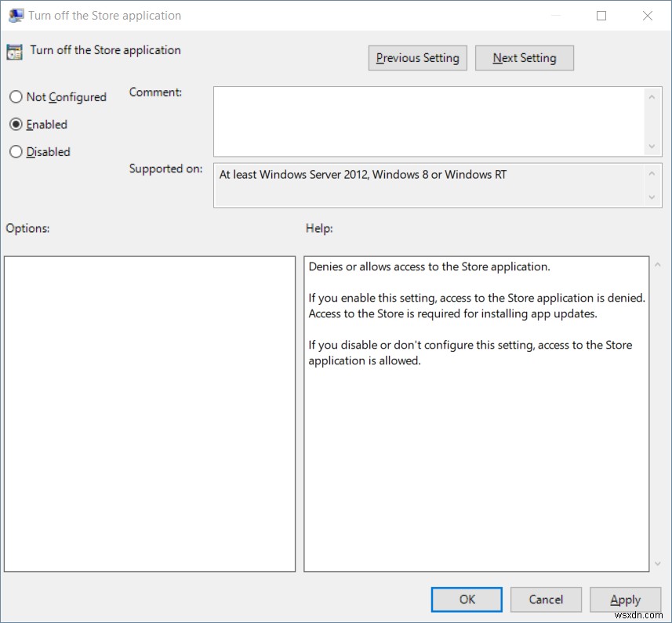Image resolution: width=672 pixels, height=623 pixels.
Task: Cancel the policy dialog
Action: click(546, 599)
